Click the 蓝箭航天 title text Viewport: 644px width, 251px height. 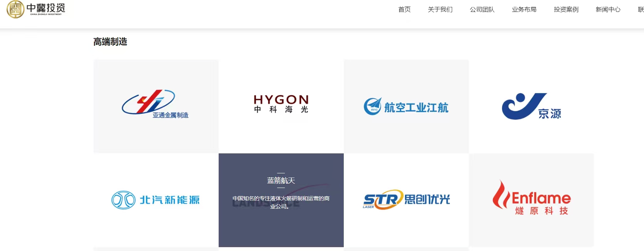pyautogui.click(x=281, y=181)
